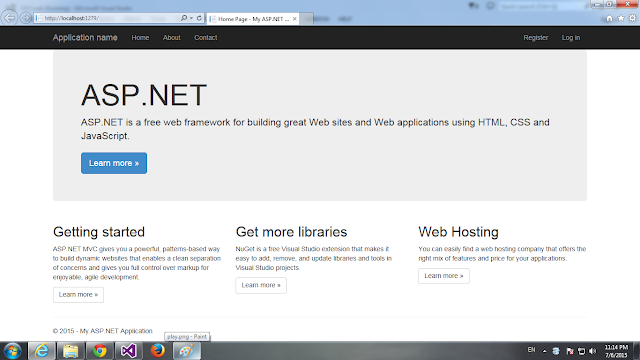Open the address bar dropdown arrow
This screenshot has width=640, height=360.
[191, 18]
